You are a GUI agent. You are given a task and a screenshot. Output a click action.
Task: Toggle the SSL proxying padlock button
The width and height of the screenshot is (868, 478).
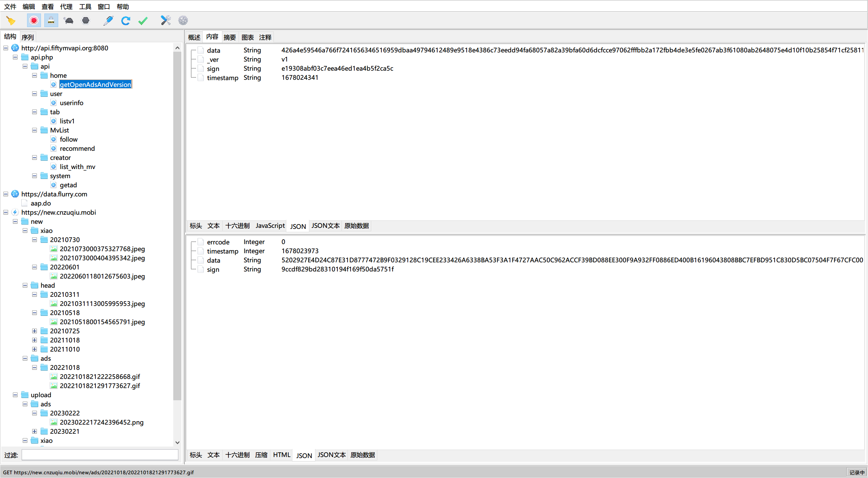[x=51, y=21]
